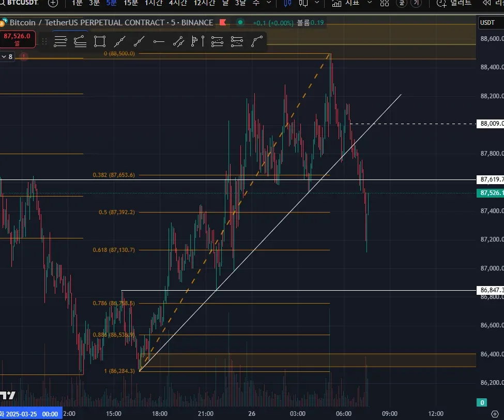Pick the curve drawing tool

[x=257, y=41]
